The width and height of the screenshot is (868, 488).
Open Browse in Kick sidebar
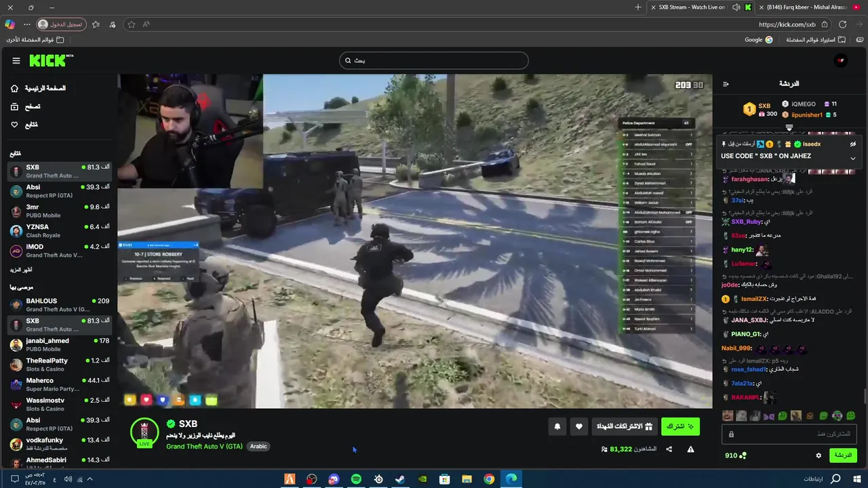pos(26,106)
